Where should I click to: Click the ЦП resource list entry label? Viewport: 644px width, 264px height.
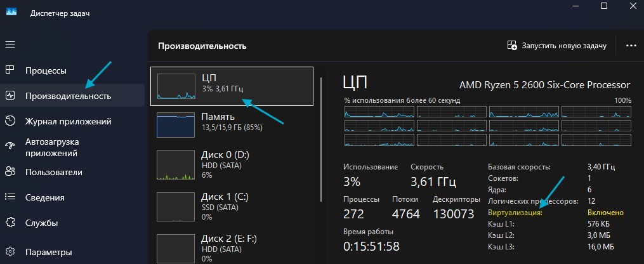(x=209, y=77)
